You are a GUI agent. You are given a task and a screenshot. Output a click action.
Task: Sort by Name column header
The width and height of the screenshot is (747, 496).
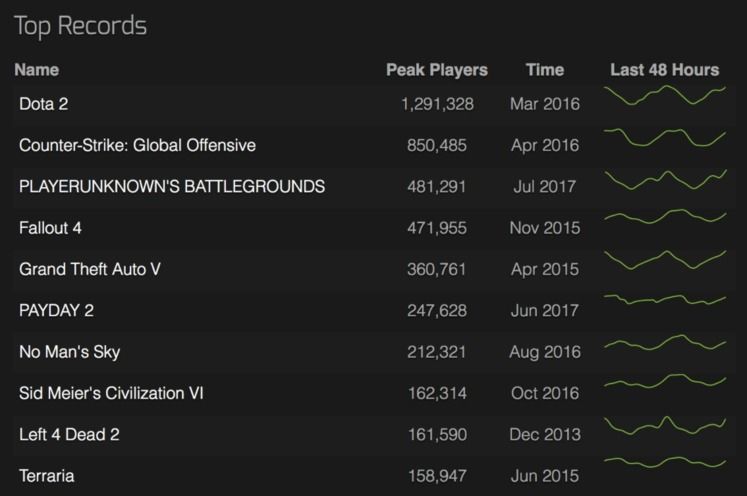click(x=36, y=70)
